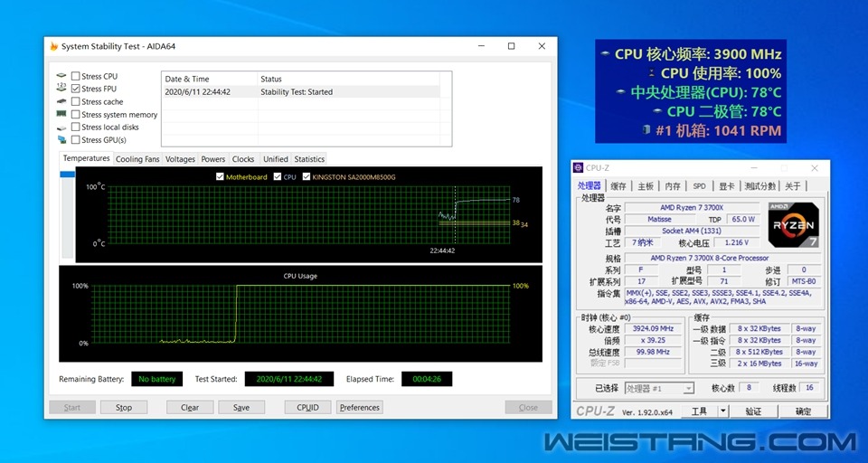The height and width of the screenshot is (463, 868).
Task: Uncheck the Stress FPU checkbox
Action: point(76,89)
